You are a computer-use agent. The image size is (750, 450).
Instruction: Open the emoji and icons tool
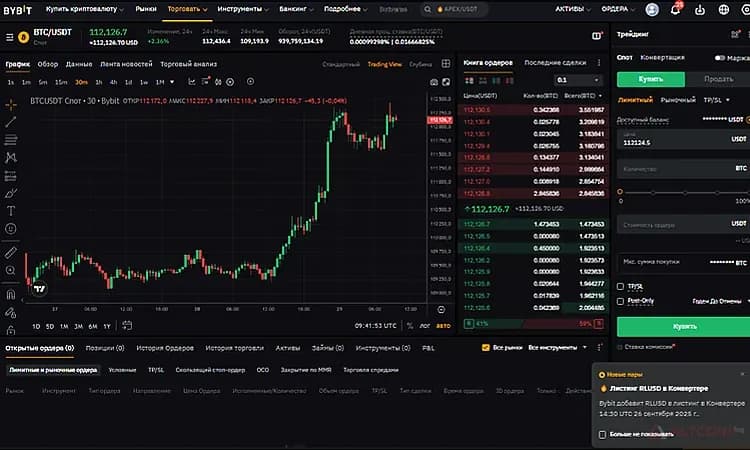[x=11, y=229]
